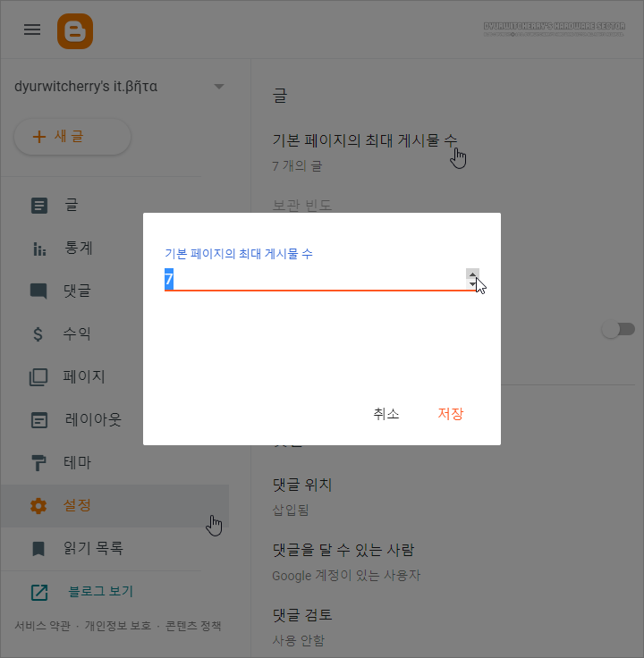644x658 pixels.
Task: Toggle the switch at right of settings
Action: click(x=618, y=329)
